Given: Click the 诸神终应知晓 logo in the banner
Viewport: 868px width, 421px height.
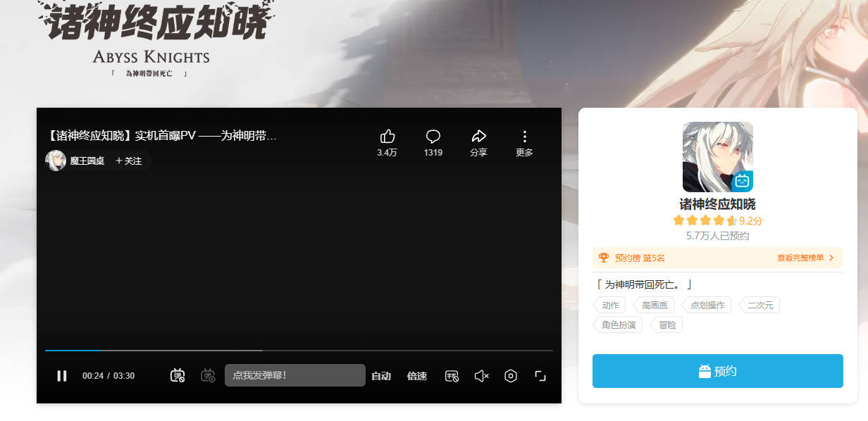Looking at the screenshot, I should (x=157, y=23).
